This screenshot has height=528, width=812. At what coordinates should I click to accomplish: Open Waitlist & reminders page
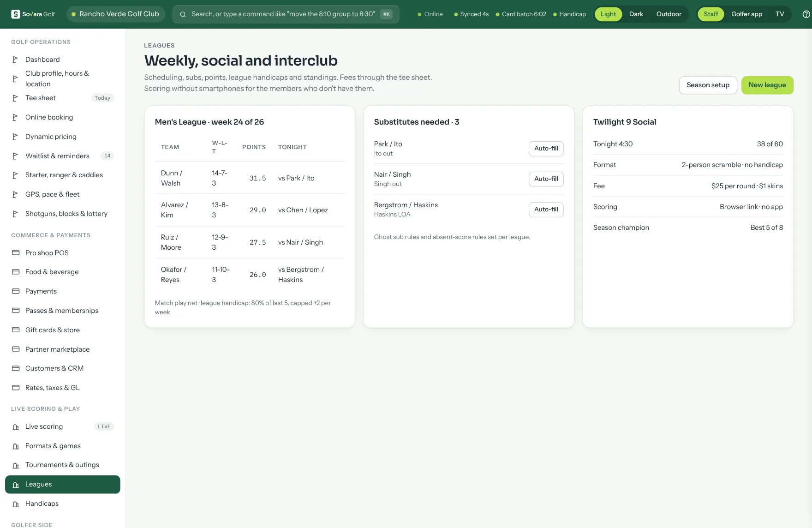coord(63,156)
